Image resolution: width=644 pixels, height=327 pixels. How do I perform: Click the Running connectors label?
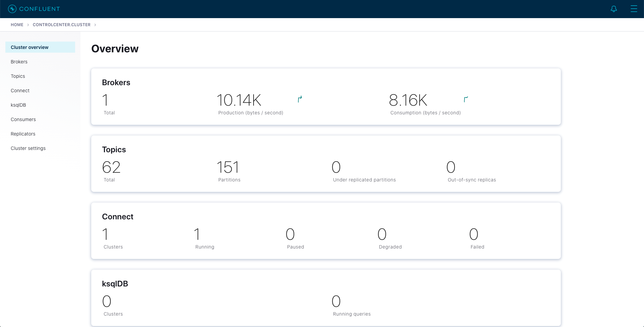(205, 247)
